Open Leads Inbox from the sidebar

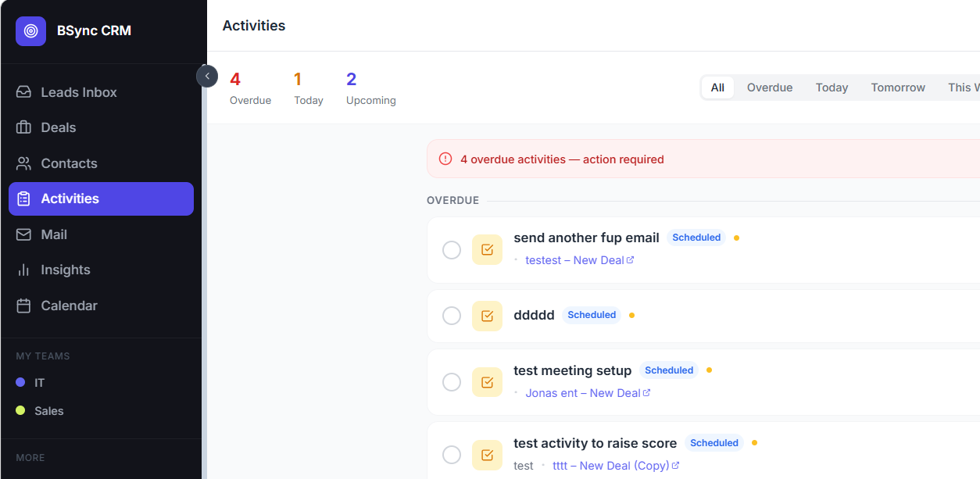coord(101,92)
